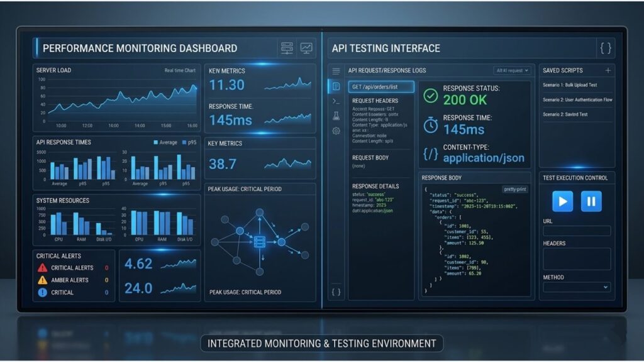Image resolution: width=644 pixels, height=362 pixels.
Task: Select the test flask icon in sidebar
Action: (x=336, y=116)
